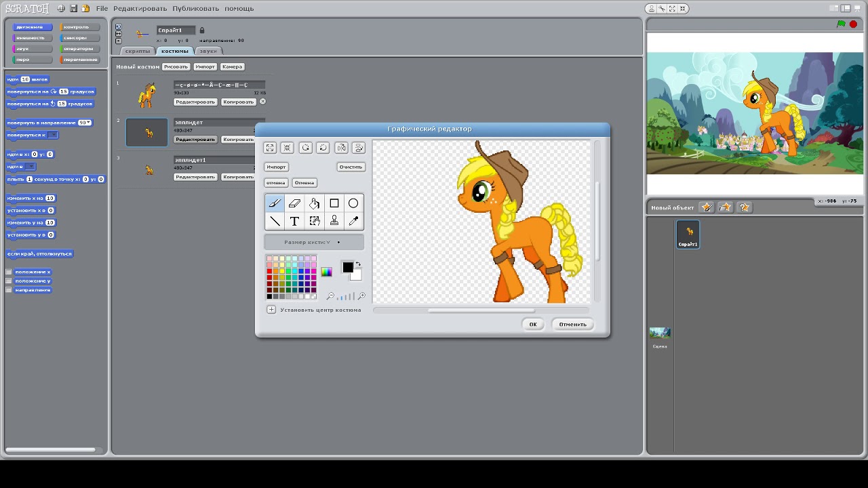868x488 pixels.
Task: Switch to presentation mode
Action: (x=857, y=9)
